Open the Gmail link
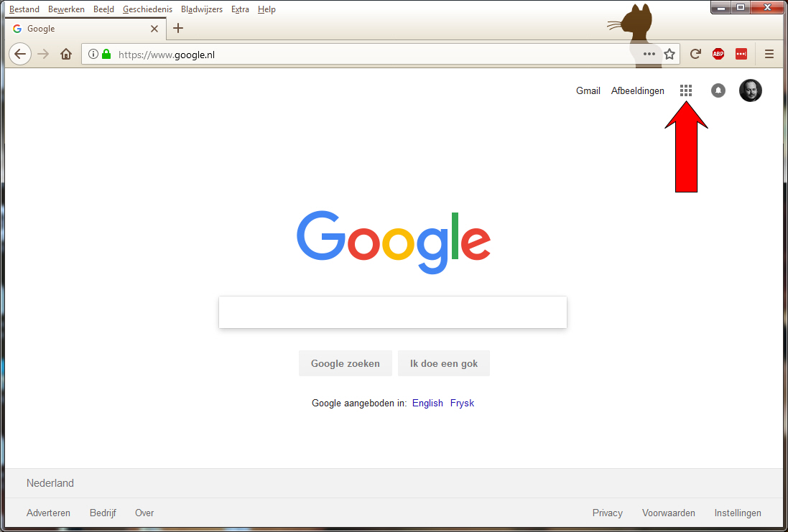 coord(588,90)
